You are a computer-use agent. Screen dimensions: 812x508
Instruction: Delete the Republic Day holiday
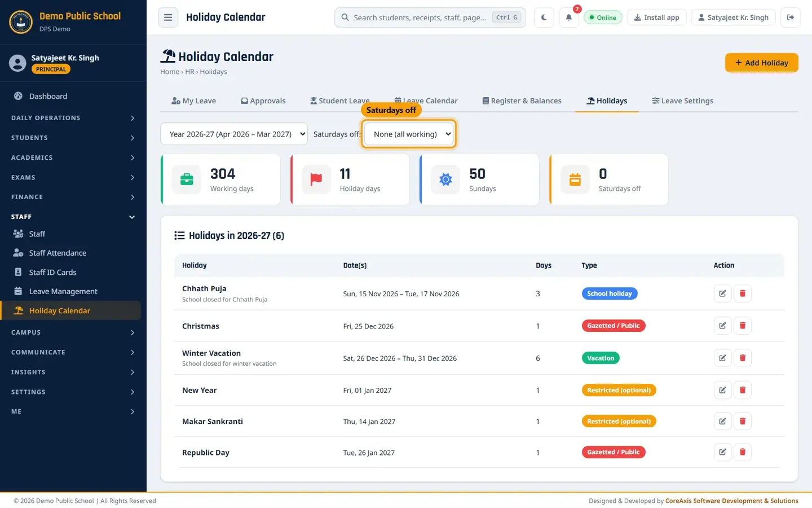[743, 452]
